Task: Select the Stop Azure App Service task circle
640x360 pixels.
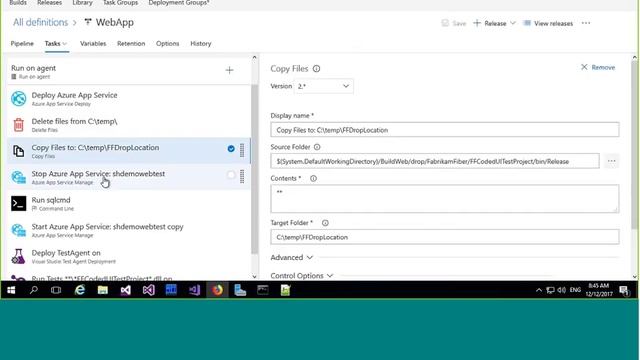Action: tap(231, 175)
